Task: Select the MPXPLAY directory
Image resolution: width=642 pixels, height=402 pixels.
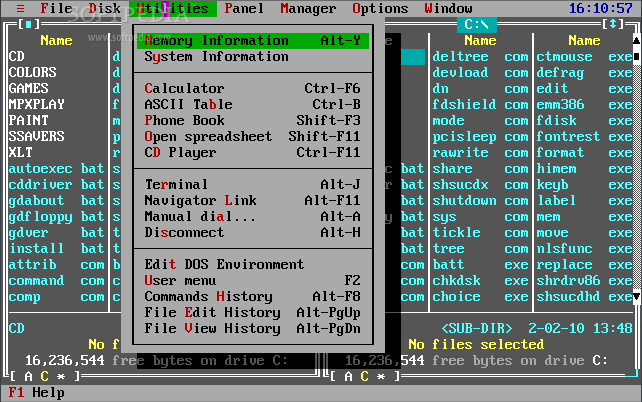Action: click(36, 104)
